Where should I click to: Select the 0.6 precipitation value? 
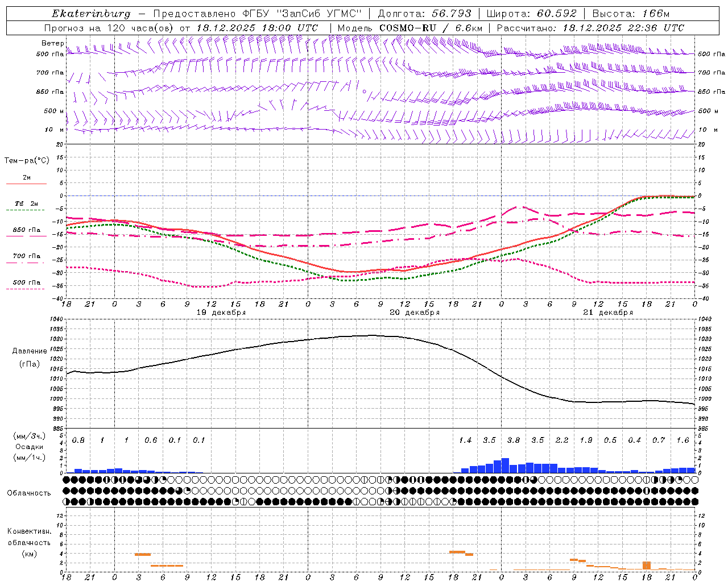151,440
